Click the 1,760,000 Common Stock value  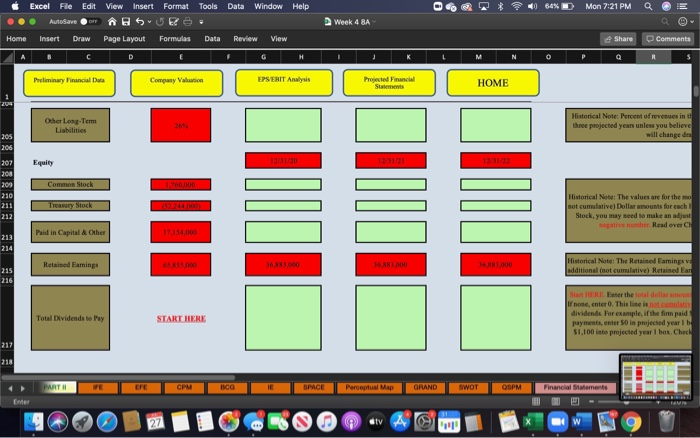pyautogui.click(x=181, y=184)
